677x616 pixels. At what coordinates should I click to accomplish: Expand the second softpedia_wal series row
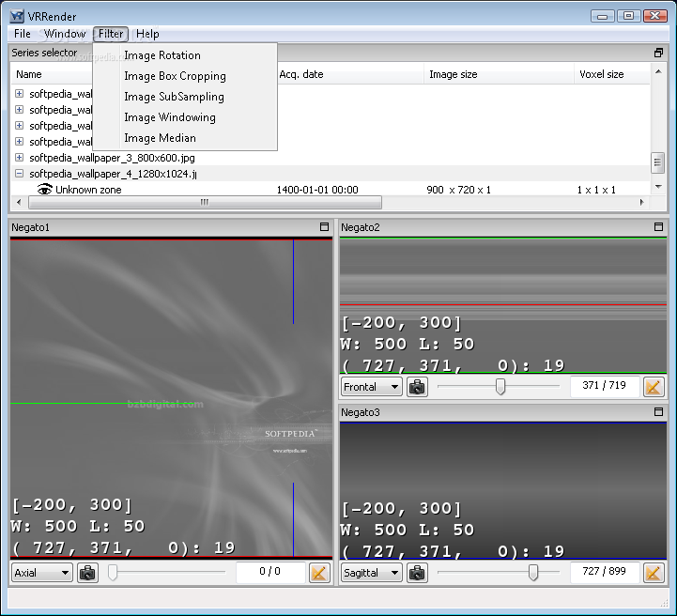(x=19, y=109)
